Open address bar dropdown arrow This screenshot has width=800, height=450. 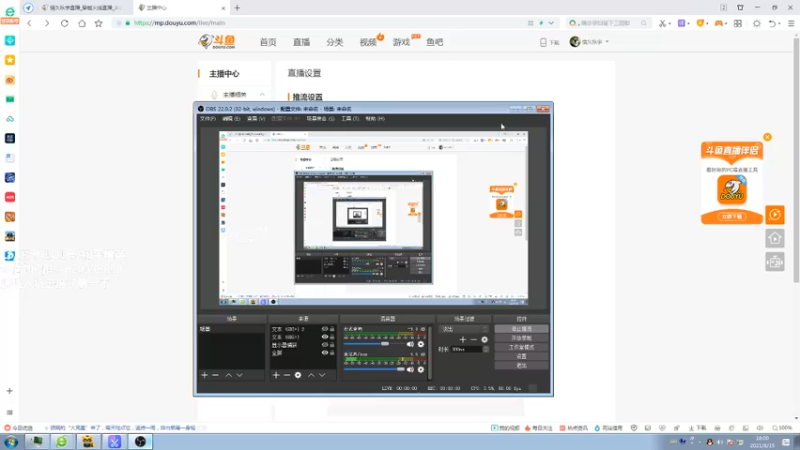click(x=551, y=23)
